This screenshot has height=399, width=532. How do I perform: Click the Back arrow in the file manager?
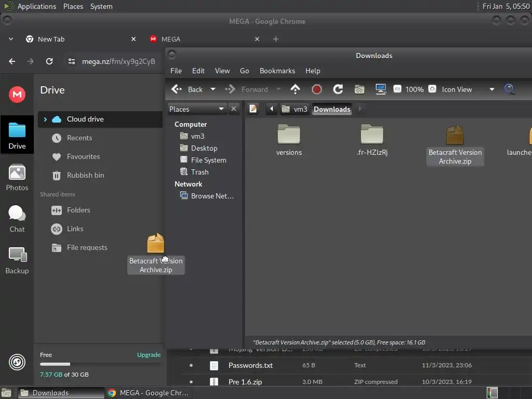point(187,89)
